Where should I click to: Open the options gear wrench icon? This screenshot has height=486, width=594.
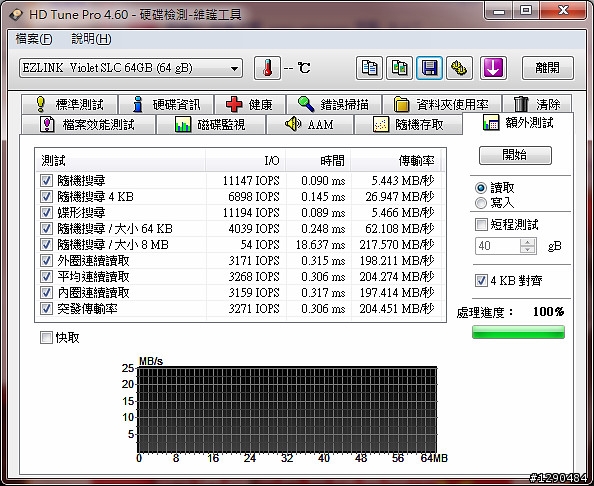459,68
